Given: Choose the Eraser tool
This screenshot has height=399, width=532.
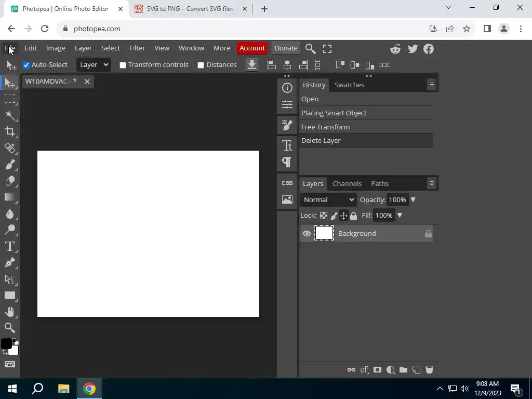Looking at the screenshot, I should coord(10,181).
